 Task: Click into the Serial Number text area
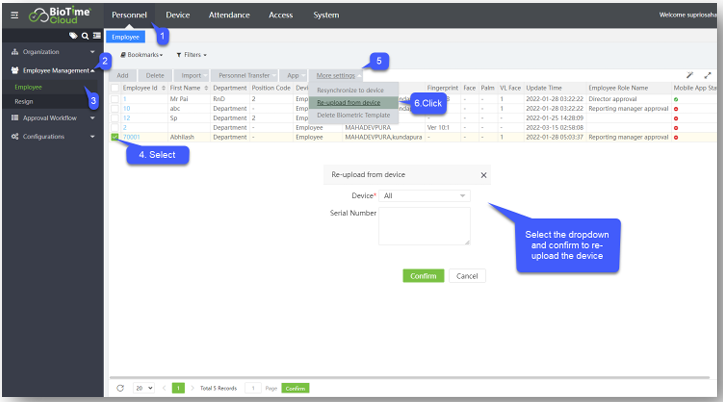pos(425,226)
